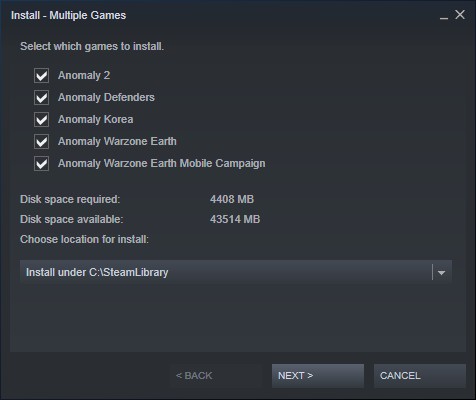Click the Anomaly 2 game name text
Screen dimensions: 476x400
84,76
